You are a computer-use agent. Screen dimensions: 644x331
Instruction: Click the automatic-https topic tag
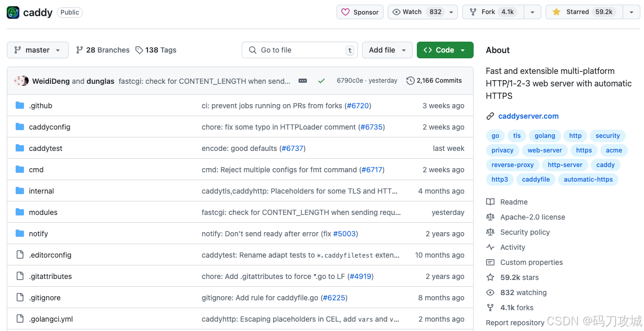(x=588, y=180)
